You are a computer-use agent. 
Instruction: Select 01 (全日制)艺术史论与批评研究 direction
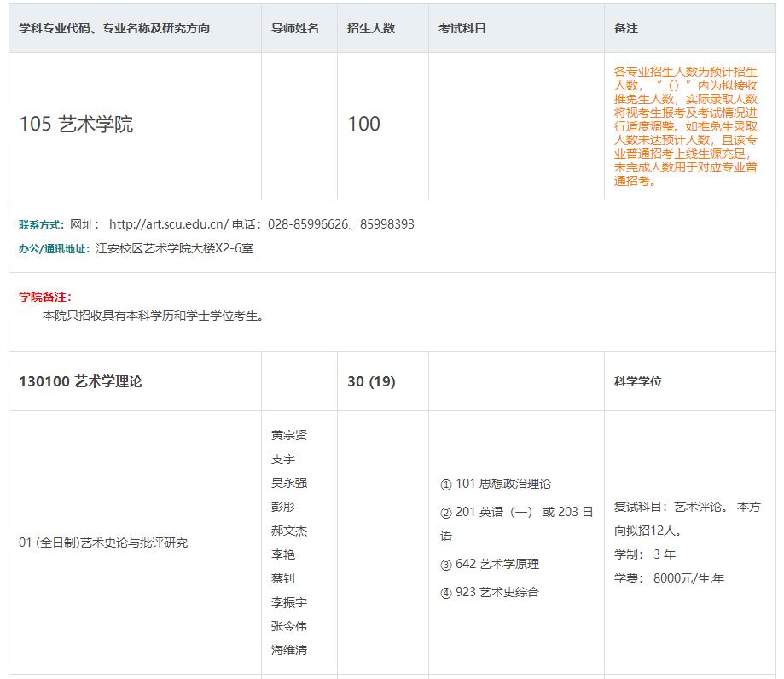click(103, 543)
